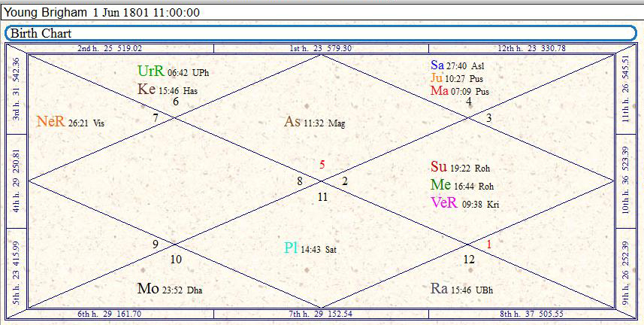Screen dimensions: 644x325
Task: Click Rahu (Ra) at 15:46 UBh
Action: tap(440, 289)
